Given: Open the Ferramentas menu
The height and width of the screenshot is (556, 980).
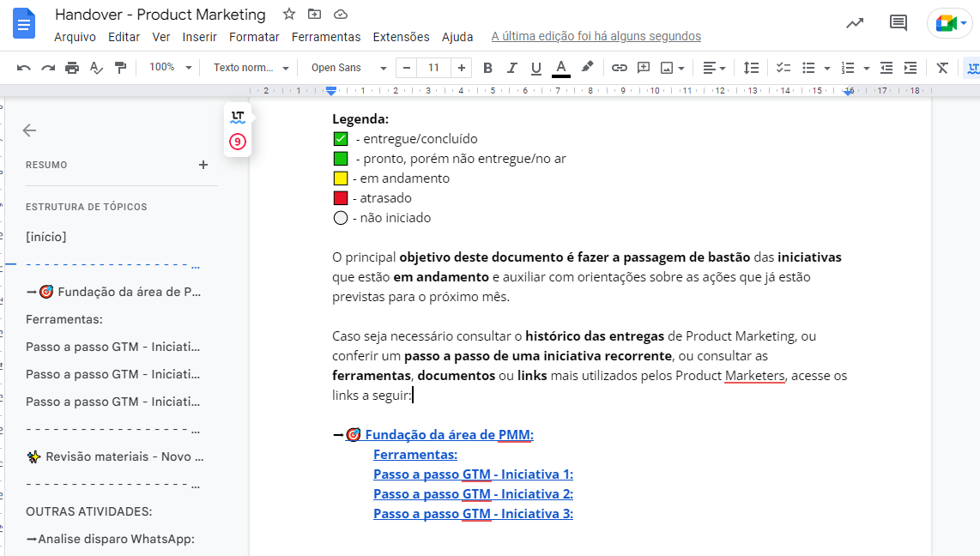Looking at the screenshot, I should 326,37.
